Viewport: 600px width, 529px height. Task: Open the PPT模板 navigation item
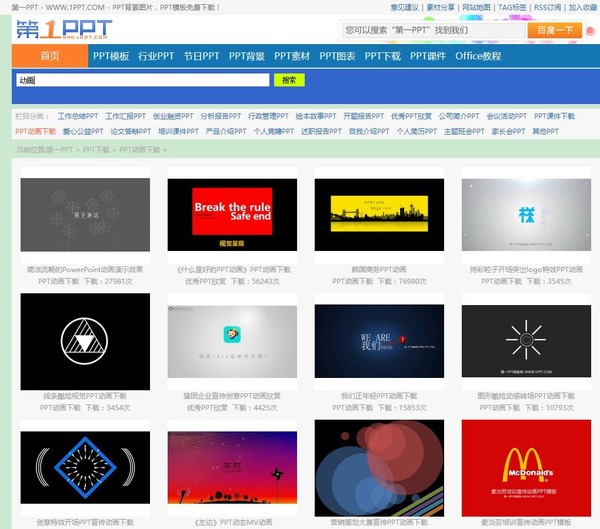click(x=111, y=56)
